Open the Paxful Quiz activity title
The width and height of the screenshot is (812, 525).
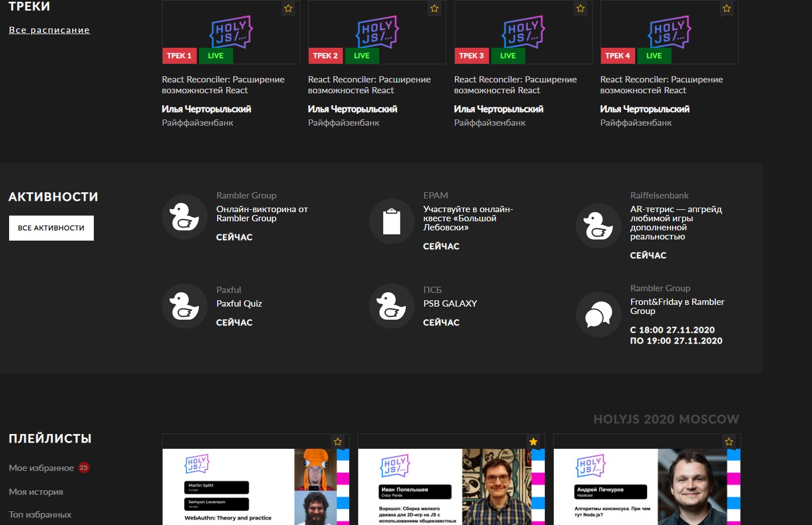pyautogui.click(x=239, y=304)
